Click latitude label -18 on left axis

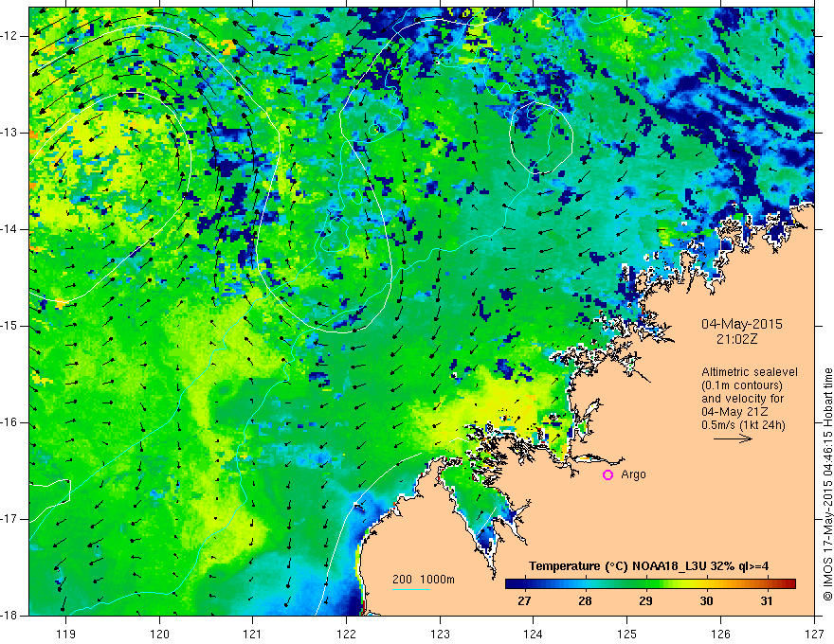coord(9,616)
